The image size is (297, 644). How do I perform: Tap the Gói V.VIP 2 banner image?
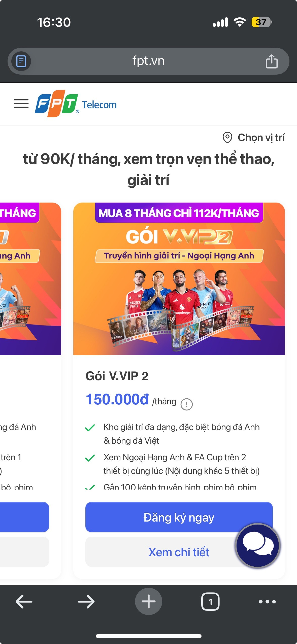179,279
